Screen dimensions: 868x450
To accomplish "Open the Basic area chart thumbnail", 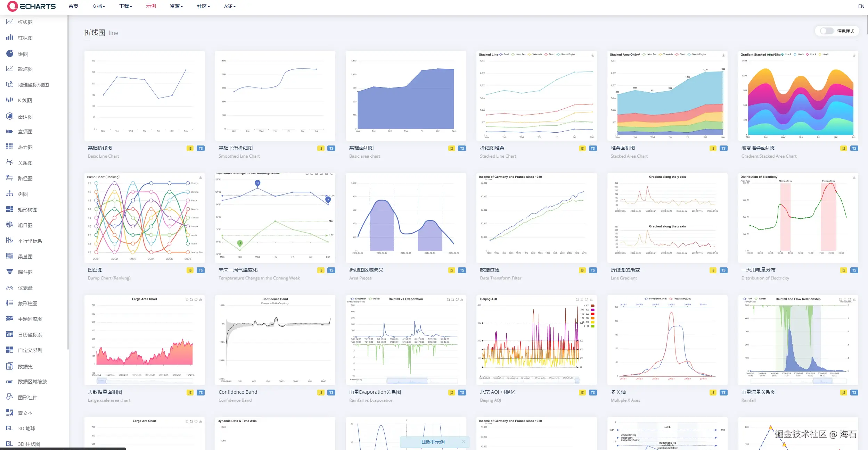I will [x=406, y=95].
